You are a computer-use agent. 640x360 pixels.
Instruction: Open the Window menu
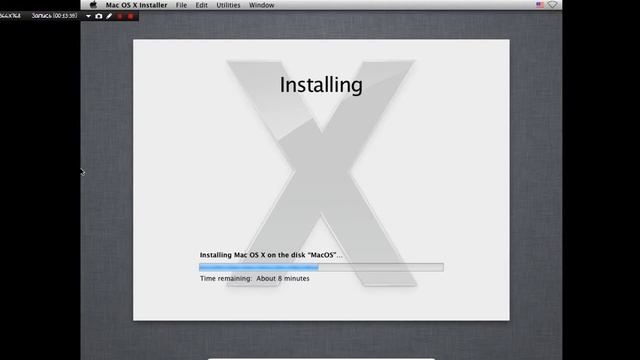tap(262, 5)
